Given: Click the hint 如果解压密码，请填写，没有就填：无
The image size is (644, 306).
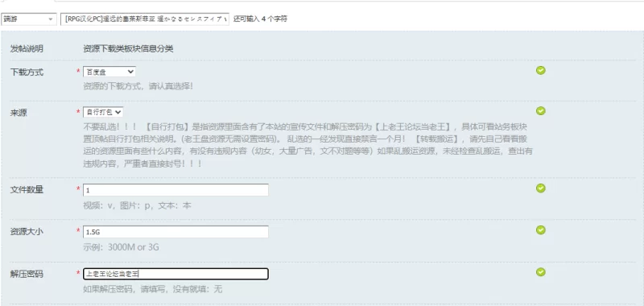Looking at the screenshot, I should click(152, 289).
